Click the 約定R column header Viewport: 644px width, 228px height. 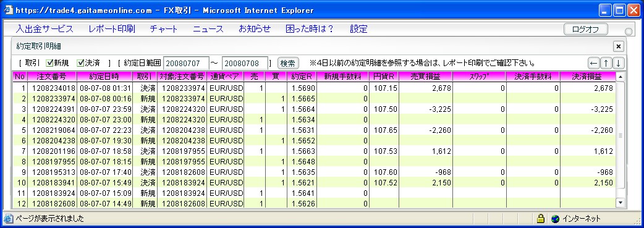[x=302, y=77]
